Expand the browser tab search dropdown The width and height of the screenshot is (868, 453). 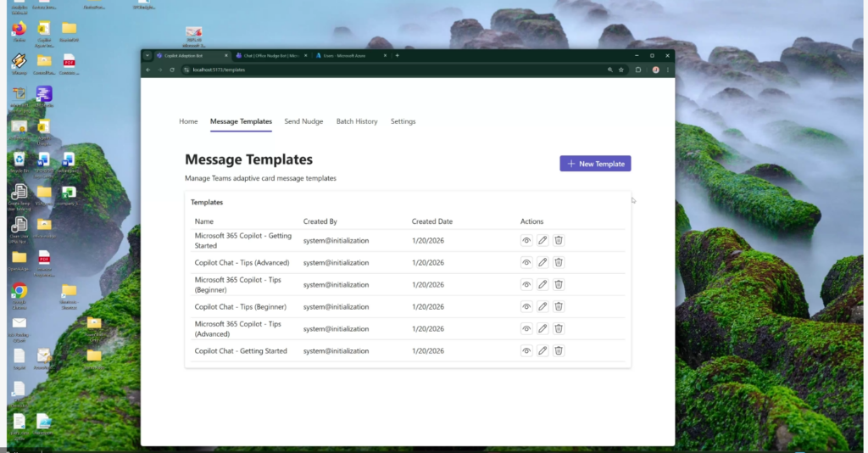(x=147, y=55)
